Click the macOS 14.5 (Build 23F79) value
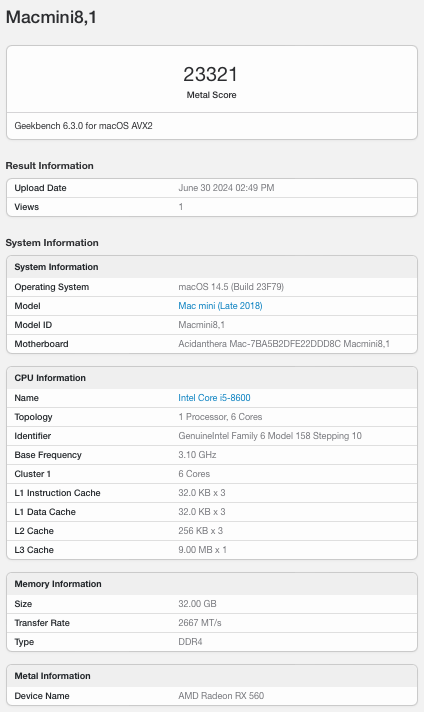424x712 pixels. pos(231,287)
